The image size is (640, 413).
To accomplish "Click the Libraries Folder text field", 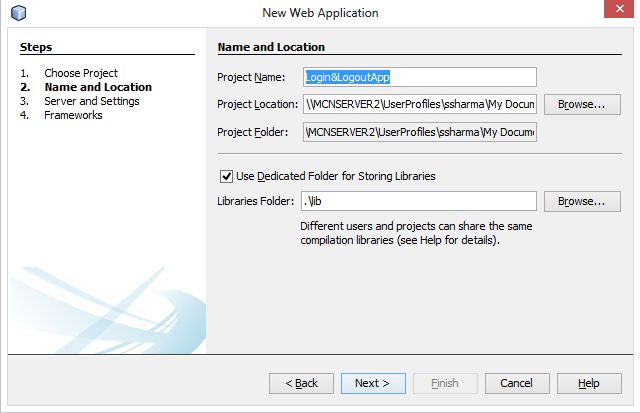I will pyautogui.click(x=420, y=201).
